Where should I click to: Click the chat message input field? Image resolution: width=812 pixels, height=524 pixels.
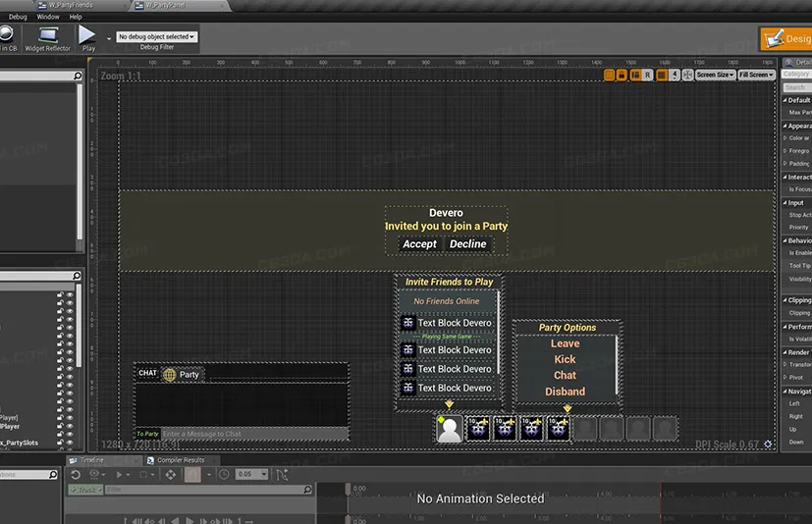point(254,434)
